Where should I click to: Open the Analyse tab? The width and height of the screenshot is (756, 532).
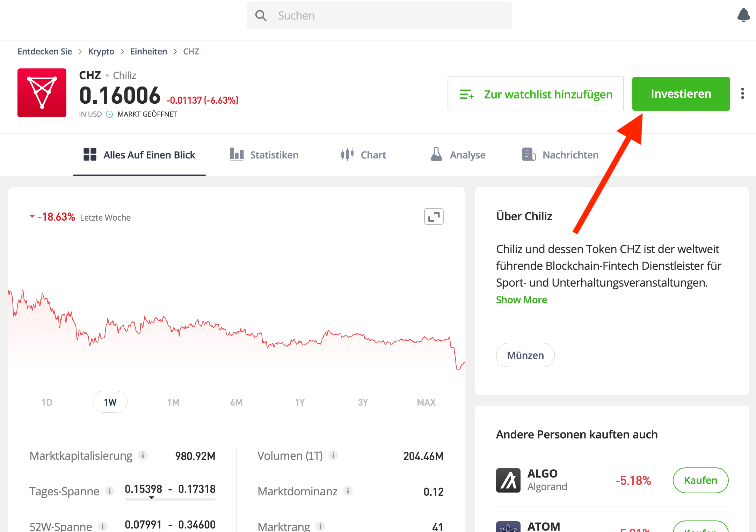coord(458,155)
